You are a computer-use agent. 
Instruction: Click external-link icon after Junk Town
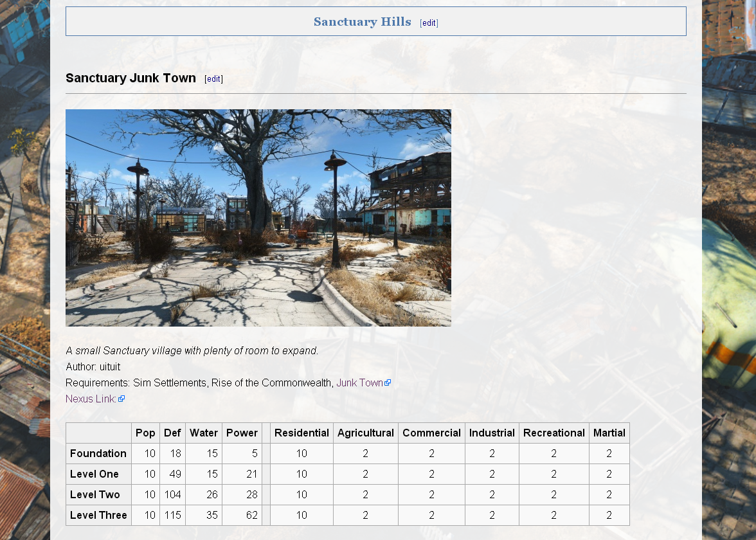pos(388,383)
